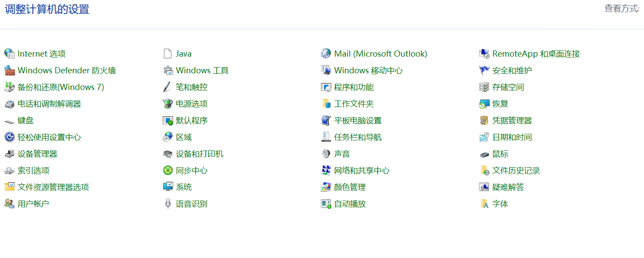The width and height of the screenshot is (644, 258).
Task: Click the 索引选项 magnifier icon
Action: (x=10, y=170)
